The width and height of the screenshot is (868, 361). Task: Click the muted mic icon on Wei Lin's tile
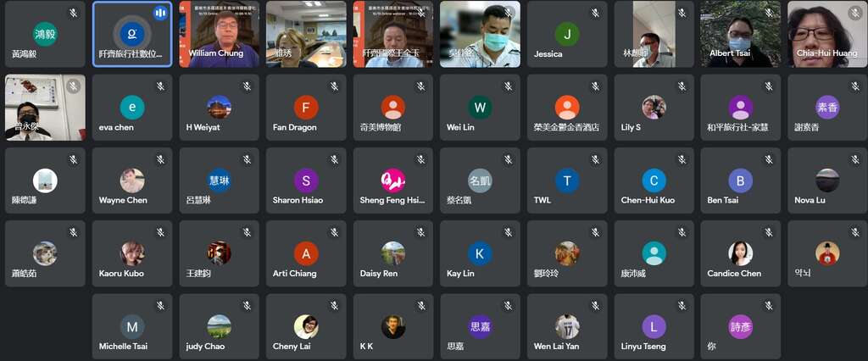tap(509, 86)
